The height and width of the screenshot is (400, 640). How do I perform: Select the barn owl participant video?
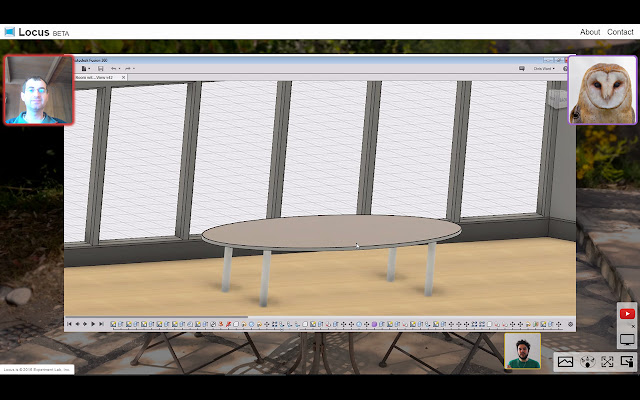point(602,90)
